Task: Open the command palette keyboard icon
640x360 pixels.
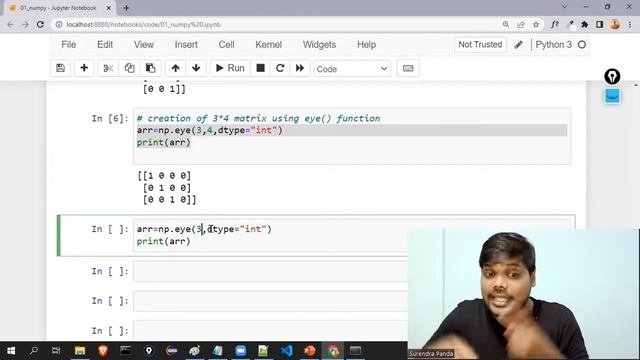Action: [408, 68]
